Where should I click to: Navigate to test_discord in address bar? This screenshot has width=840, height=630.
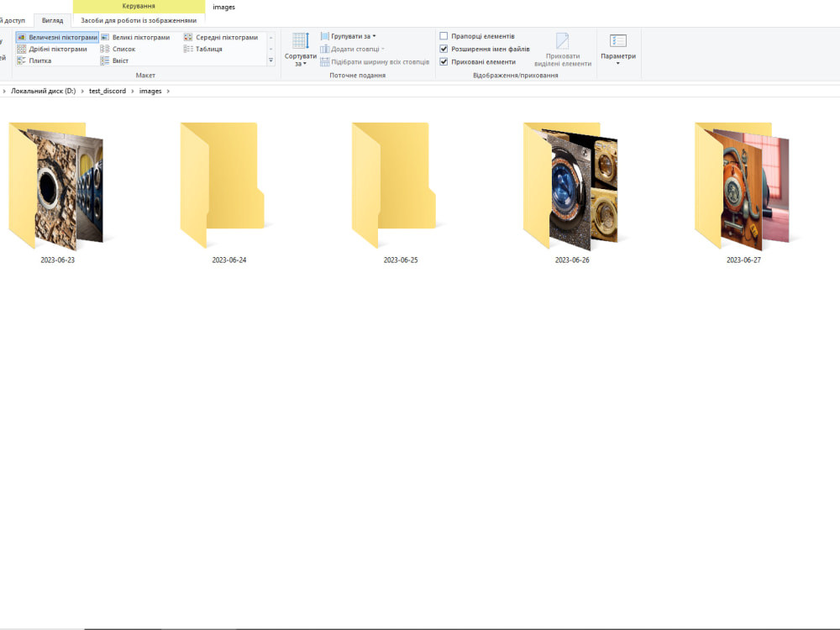(108, 91)
